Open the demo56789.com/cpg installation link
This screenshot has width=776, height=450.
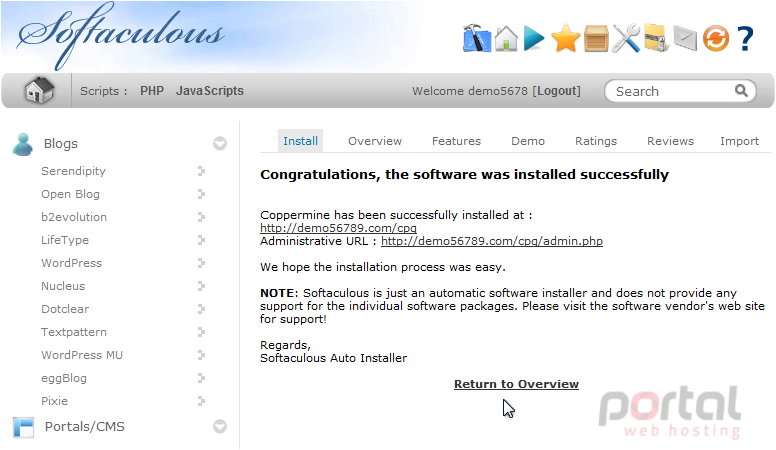coord(339,228)
